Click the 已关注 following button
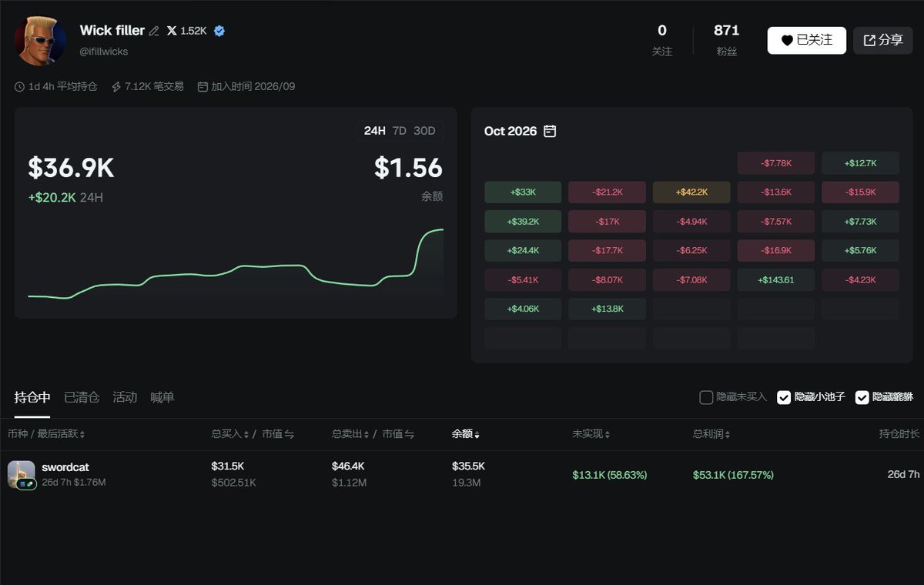Viewport: 924px width, 585px height. pos(807,40)
